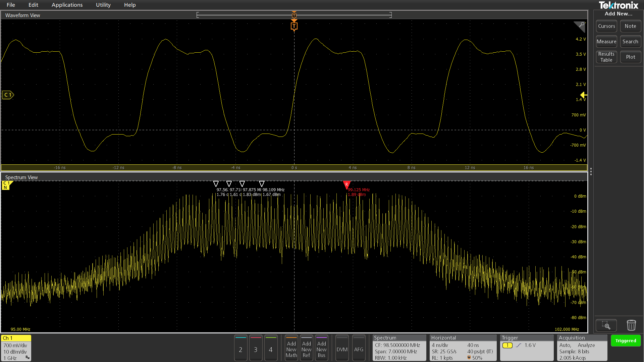Click the trigger slope icon in Trigger badge

pyautogui.click(x=519, y=345)
